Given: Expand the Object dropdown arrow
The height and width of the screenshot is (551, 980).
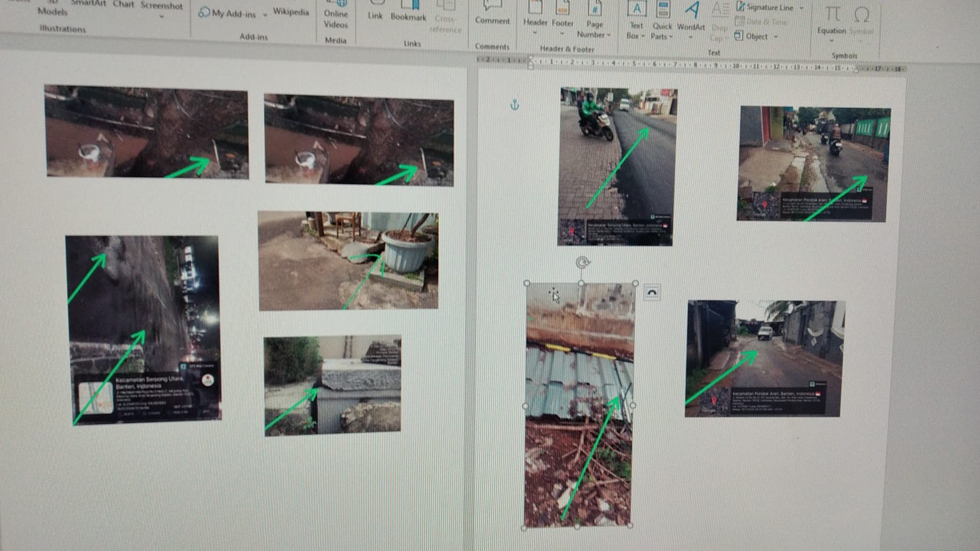Looking at the screenshot, I should click(x=776, y=37).
